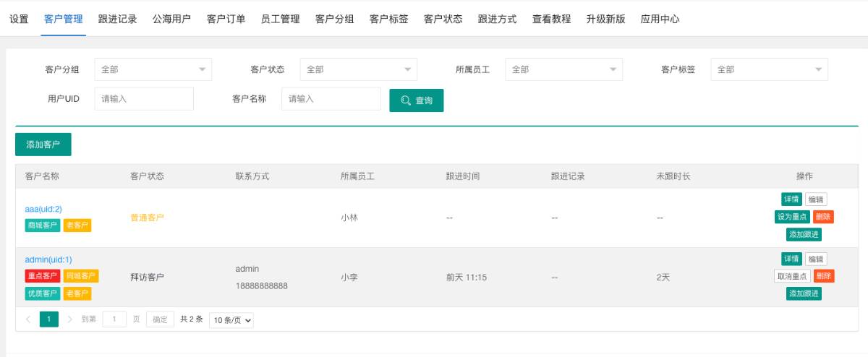Delete the admin customer row
This screenshot has width=868, height=357.
[823, 276]
